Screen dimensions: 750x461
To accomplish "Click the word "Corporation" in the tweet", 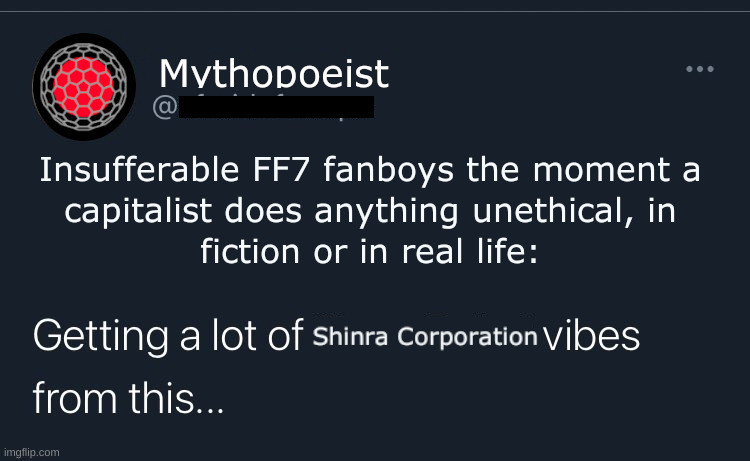I will click(x=467, y=337).
